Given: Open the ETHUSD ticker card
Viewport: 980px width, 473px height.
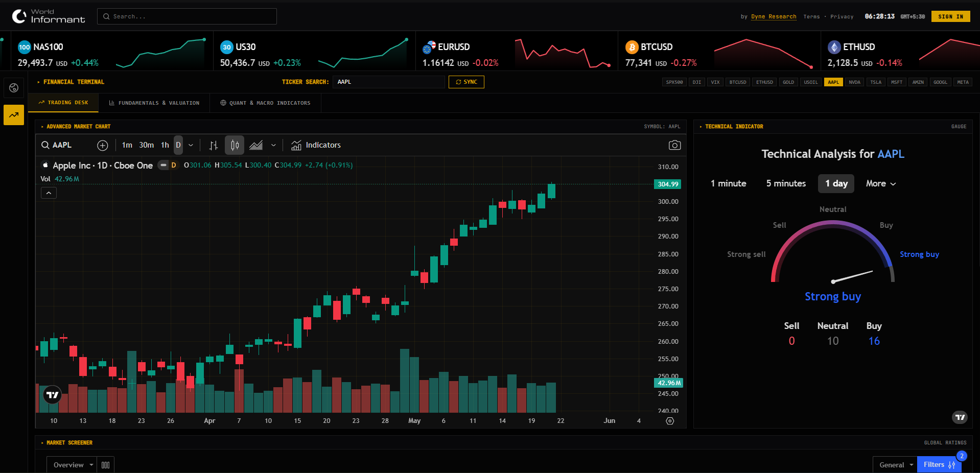Looking at the screenshot, I should coord(901,52).
